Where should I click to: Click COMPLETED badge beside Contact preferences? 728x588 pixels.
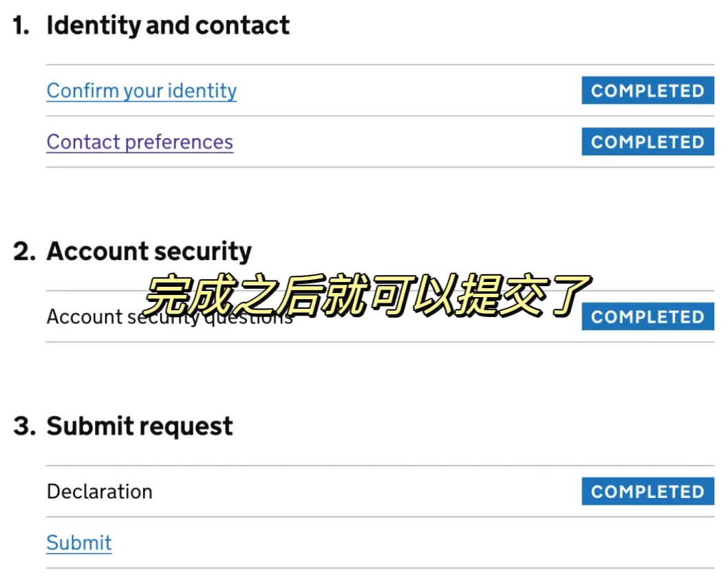click(647, 142)
